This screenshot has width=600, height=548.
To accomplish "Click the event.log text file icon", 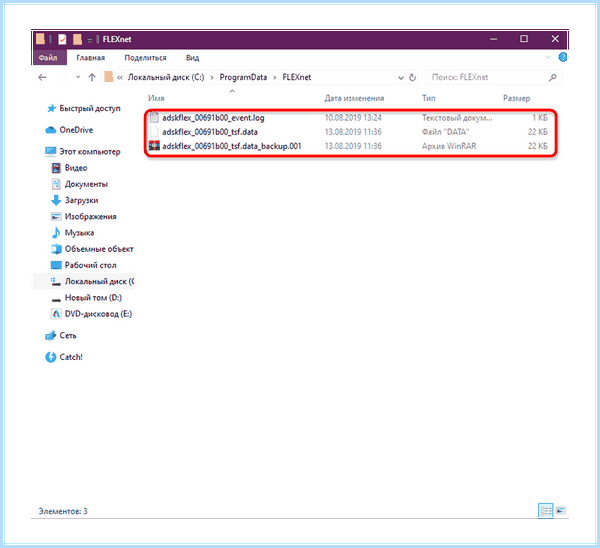I will [154, 117].
